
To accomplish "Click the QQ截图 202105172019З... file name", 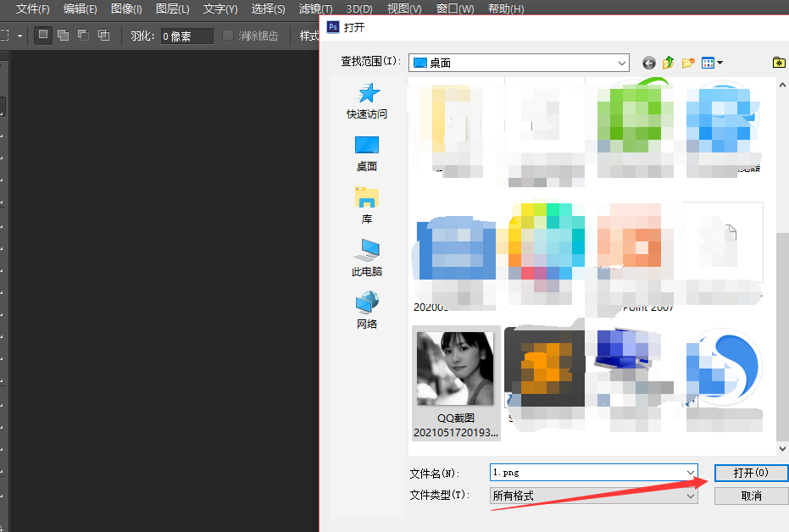I will [456, 425].
